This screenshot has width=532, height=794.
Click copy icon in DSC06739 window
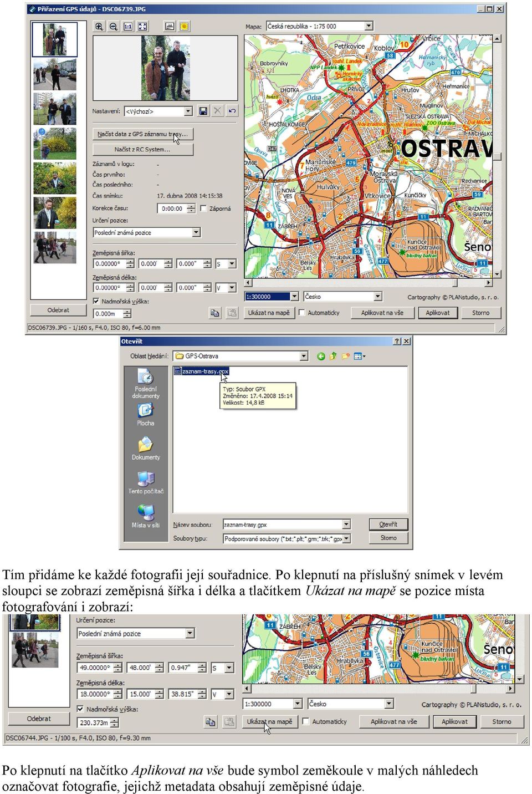coord(215,313)
